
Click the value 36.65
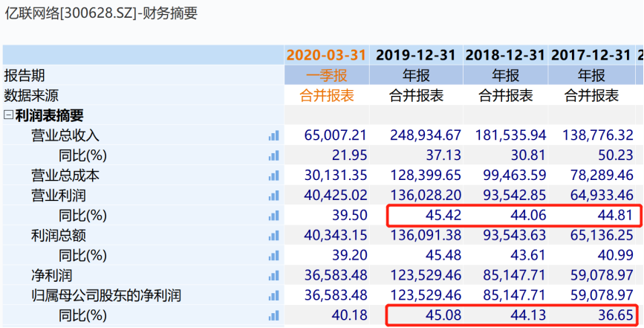pos(615,315)
